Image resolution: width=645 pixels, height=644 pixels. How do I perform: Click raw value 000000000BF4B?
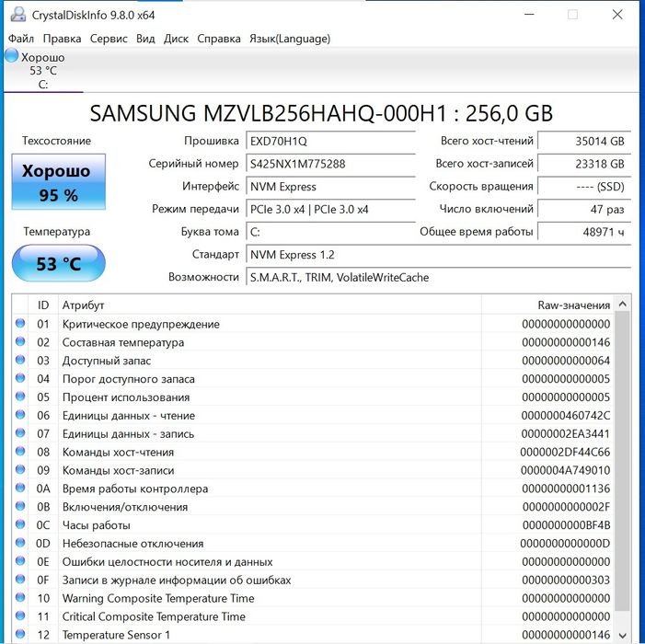566,525
